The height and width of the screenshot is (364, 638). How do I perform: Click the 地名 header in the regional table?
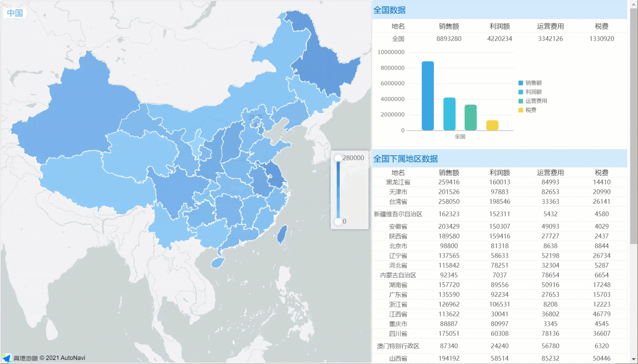tap(398, 173)
